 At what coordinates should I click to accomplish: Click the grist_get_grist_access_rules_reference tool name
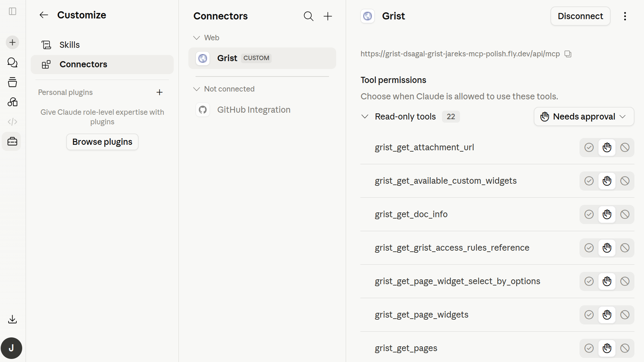pos(452,248)
